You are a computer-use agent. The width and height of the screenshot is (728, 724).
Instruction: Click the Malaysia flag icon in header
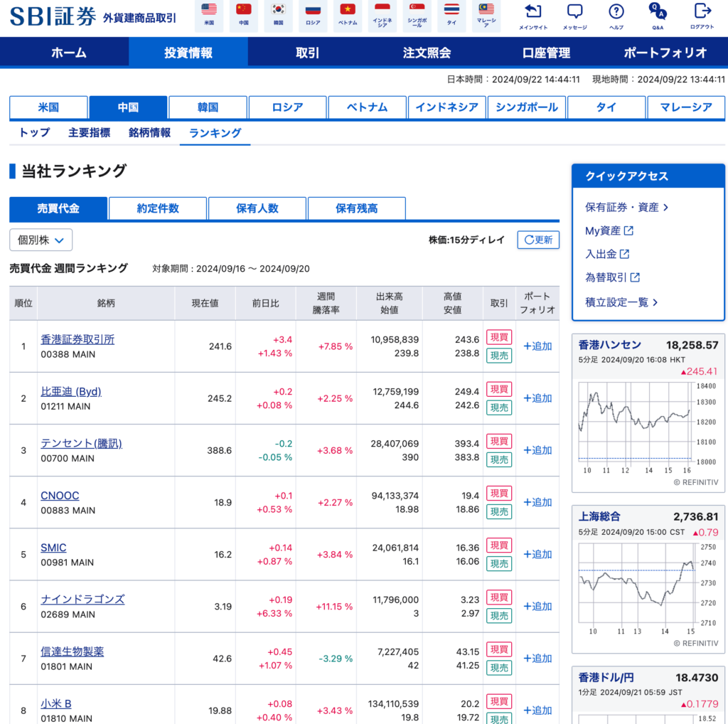click(486, 9)
